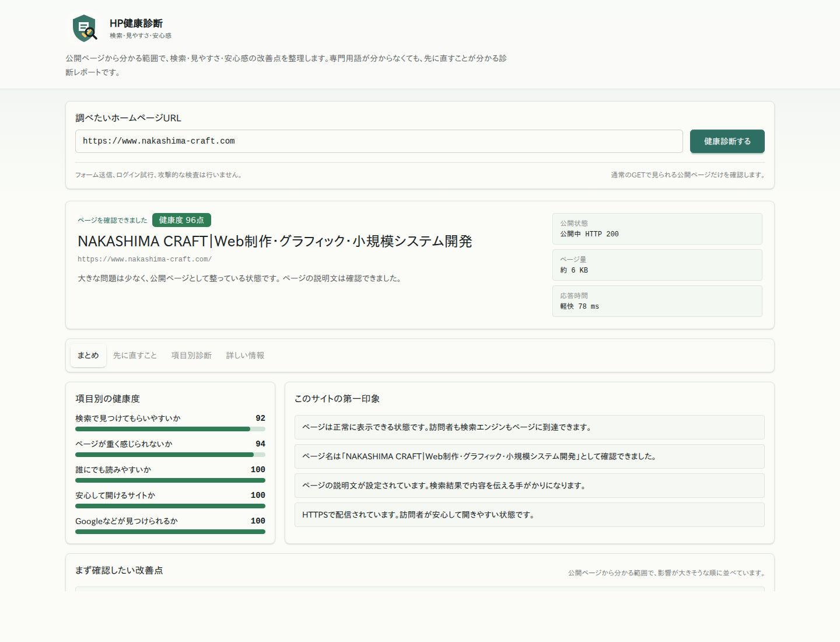Click the フォーム送信、ログイン試行 notice text
This screenshot has height=642, width=840.
(x=159, y=175)
